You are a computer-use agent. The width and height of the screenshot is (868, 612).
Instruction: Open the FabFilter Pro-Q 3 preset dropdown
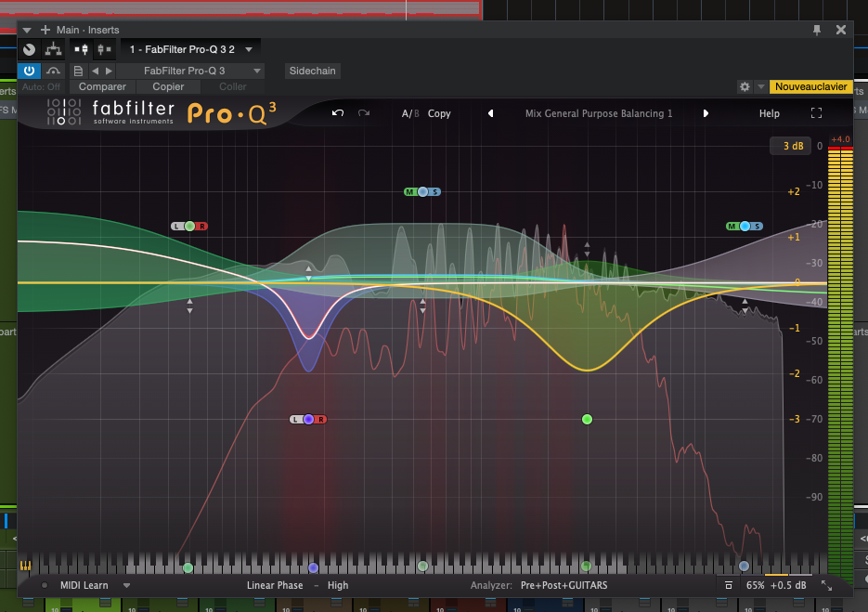pos(189,71)
